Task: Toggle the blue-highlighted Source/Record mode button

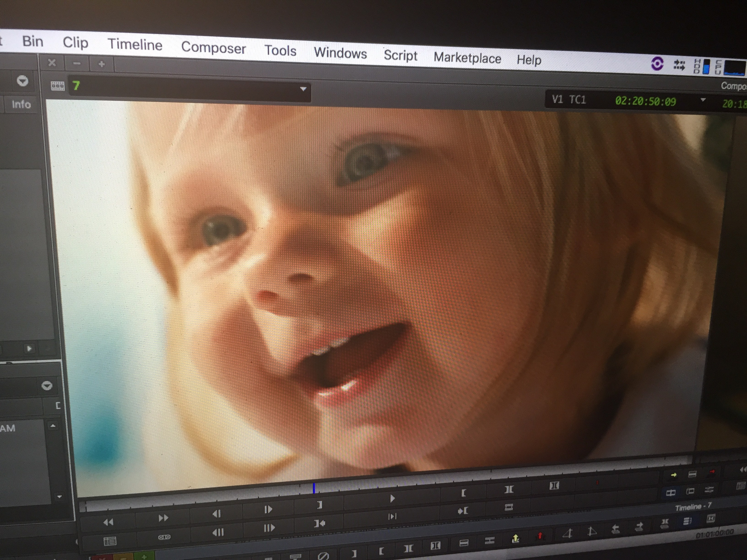Action: click(671, 493)
